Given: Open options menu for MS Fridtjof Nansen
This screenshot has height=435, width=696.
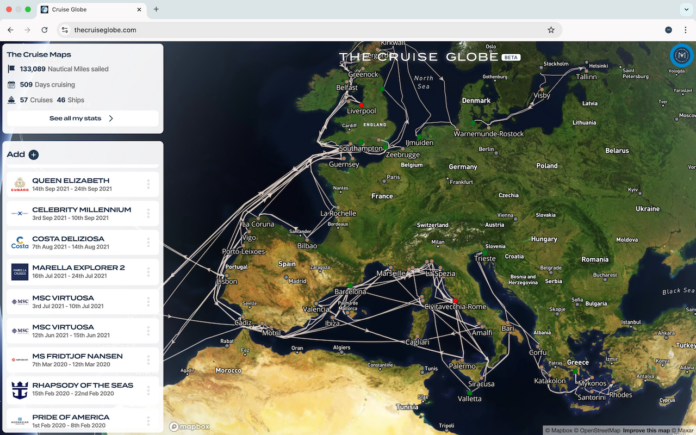Looking at the screenshot, I should tap(148, 359).
